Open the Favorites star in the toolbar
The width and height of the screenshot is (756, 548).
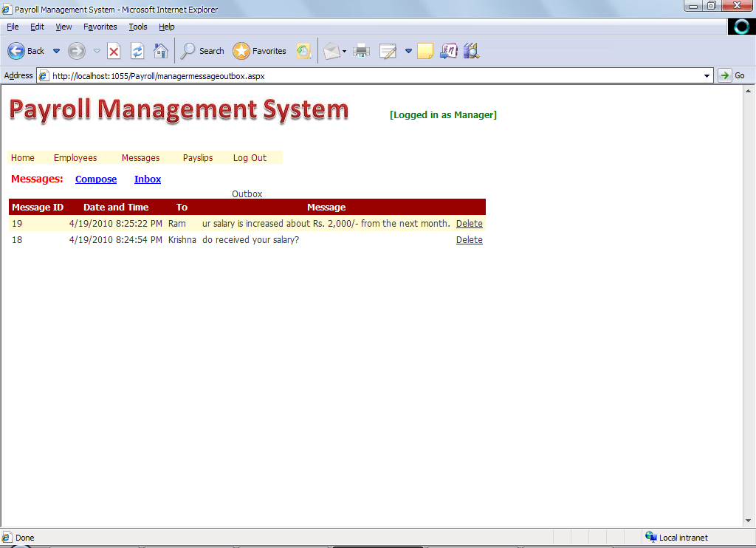coord(259,51)
